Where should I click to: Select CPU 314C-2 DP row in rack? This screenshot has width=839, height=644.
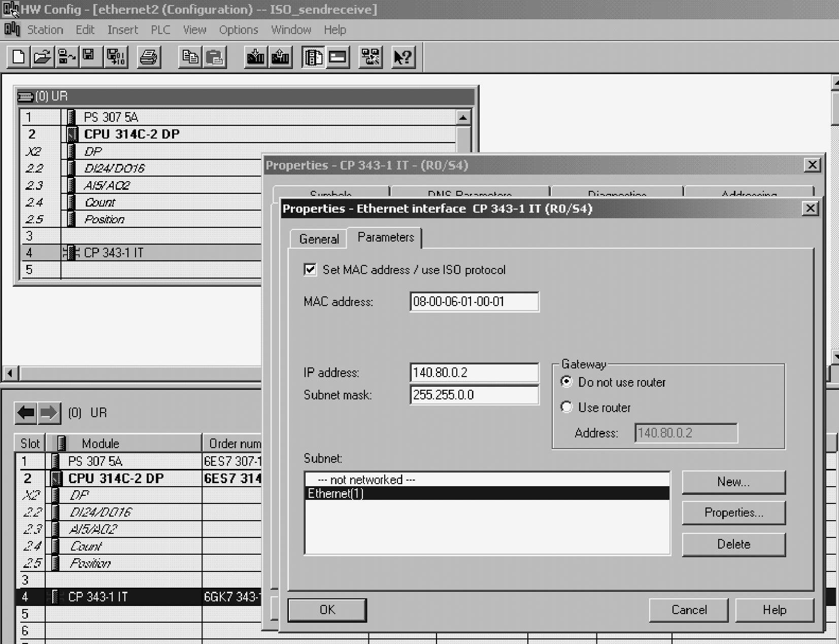239,134
